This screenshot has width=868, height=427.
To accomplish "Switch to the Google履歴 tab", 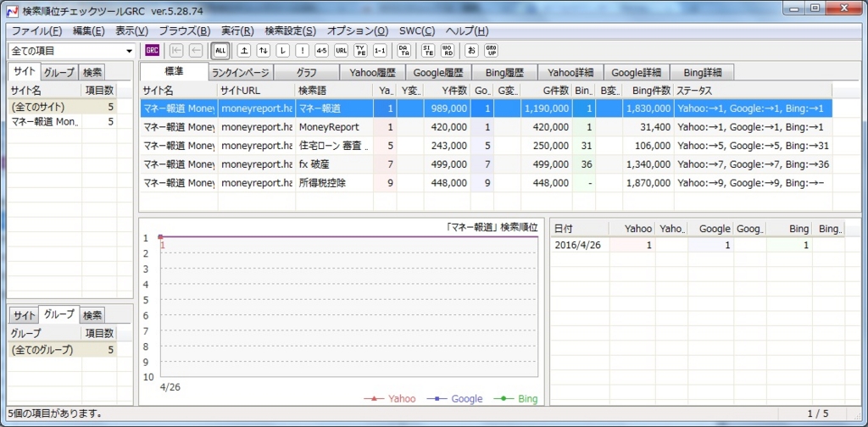I will [438, 73].
